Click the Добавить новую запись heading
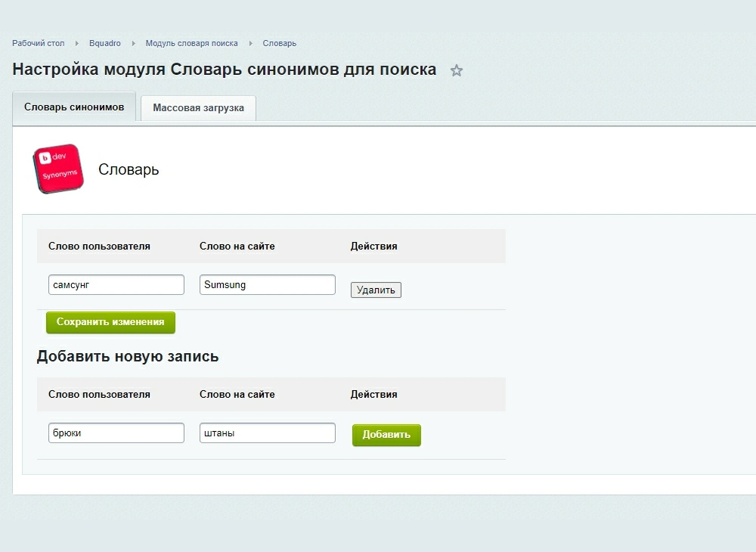 click(128, 356)
